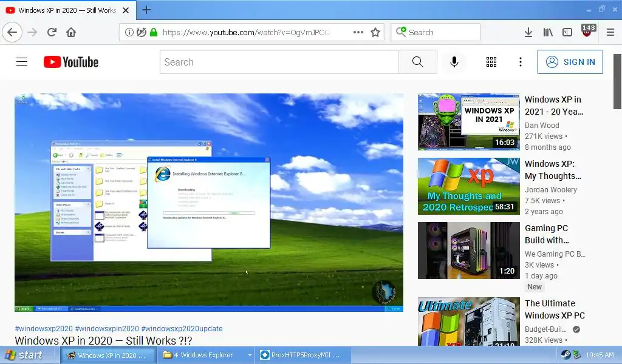
Task: Click the Steam tray icon
Action: coord(566,355)
